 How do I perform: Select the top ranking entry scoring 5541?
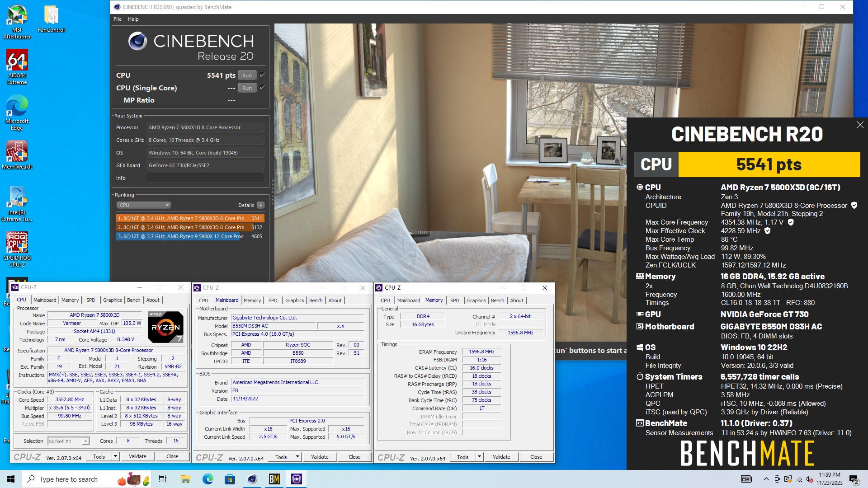point(190,218)
